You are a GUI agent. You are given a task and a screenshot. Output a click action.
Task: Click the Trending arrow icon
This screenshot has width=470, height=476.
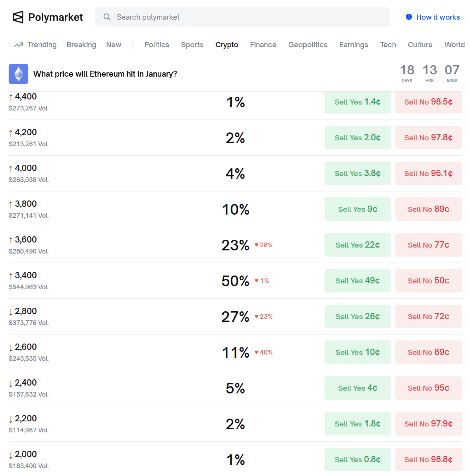[18, 45]
